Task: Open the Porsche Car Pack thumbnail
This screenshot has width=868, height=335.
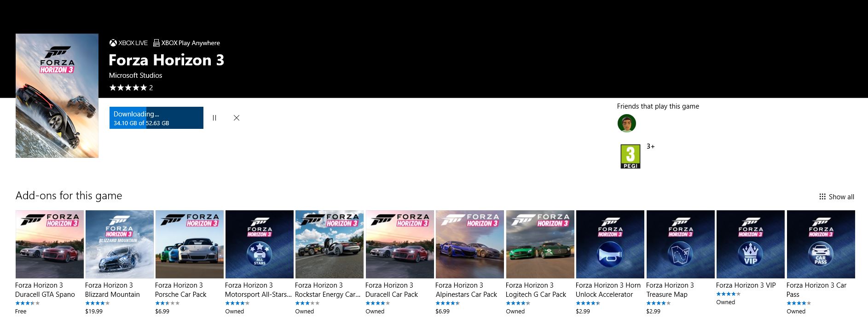Action: [190, 244]
